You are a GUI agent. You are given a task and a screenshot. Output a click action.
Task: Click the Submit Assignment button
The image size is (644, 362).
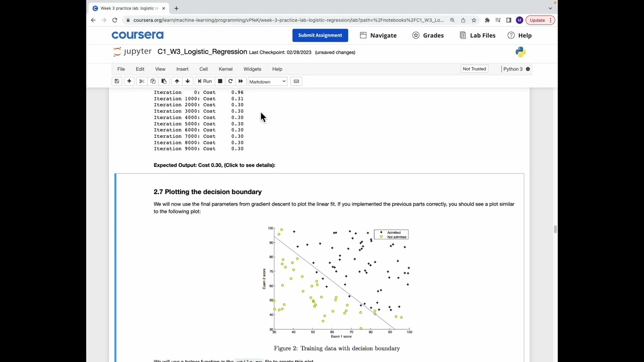pyautogui.click(x=320, y=35)
